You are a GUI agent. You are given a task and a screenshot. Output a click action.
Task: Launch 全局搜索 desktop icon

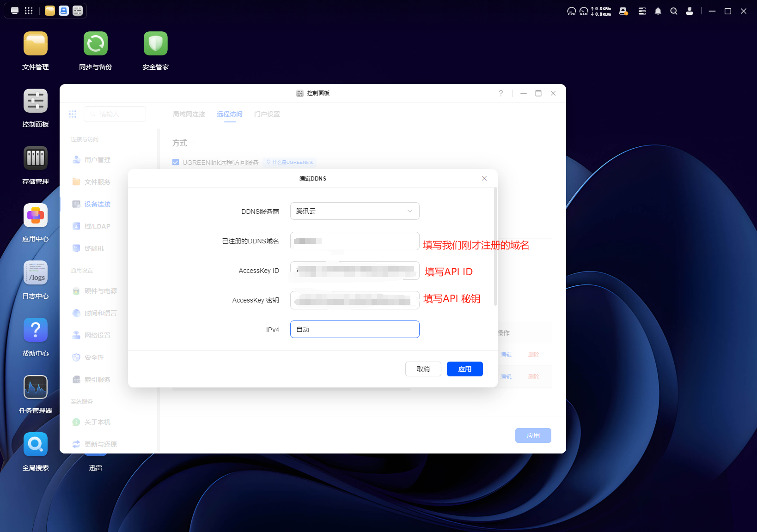(x=36, y=445)
